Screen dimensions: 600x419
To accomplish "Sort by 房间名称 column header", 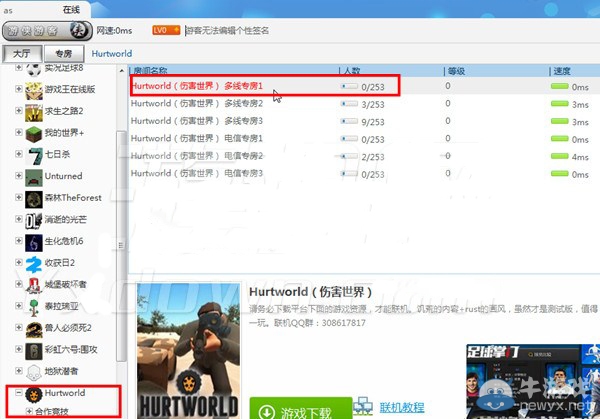I will coord(150,70).
